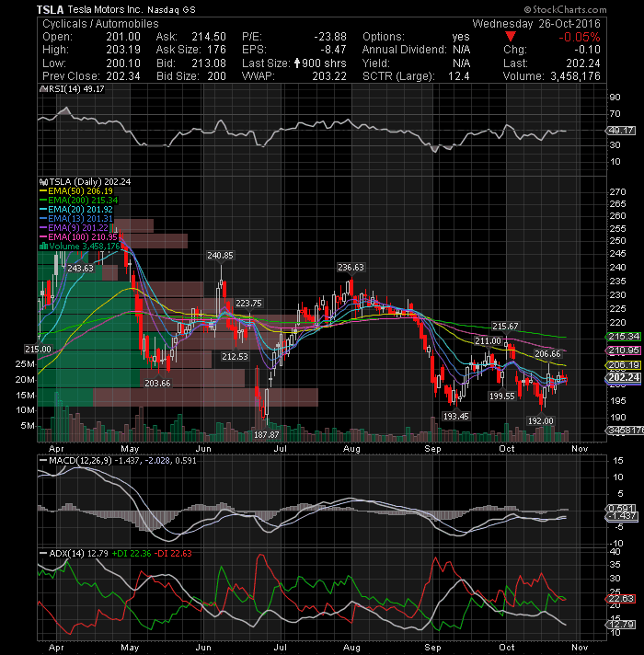Viewport: 644px width, 655px height.
Task: Click the 243.63 April price label
Action: pyautogui.click(x=81, y=269)
